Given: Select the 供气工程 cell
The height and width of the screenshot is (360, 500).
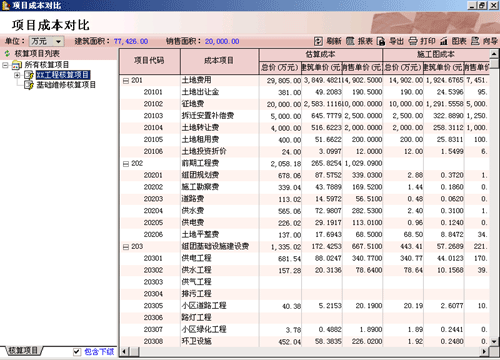Looking at the screenshot, I should click(220, 282).
